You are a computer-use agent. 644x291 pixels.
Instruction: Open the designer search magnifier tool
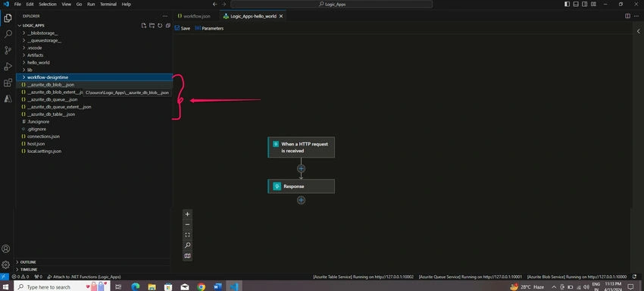(x=187, y=246)
